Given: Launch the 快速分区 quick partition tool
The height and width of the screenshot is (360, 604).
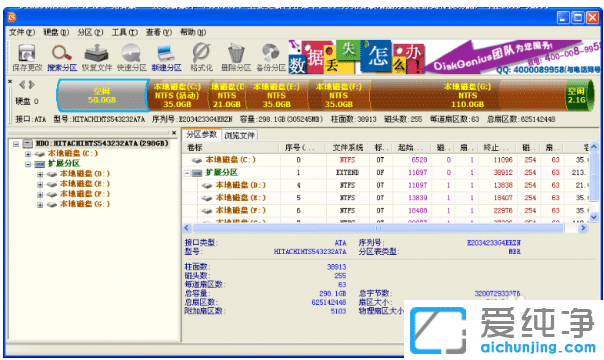Looking at the screenshot, I should 132,57.
